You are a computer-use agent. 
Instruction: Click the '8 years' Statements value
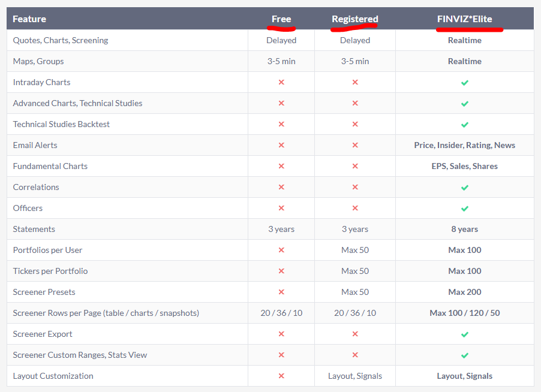465,229
